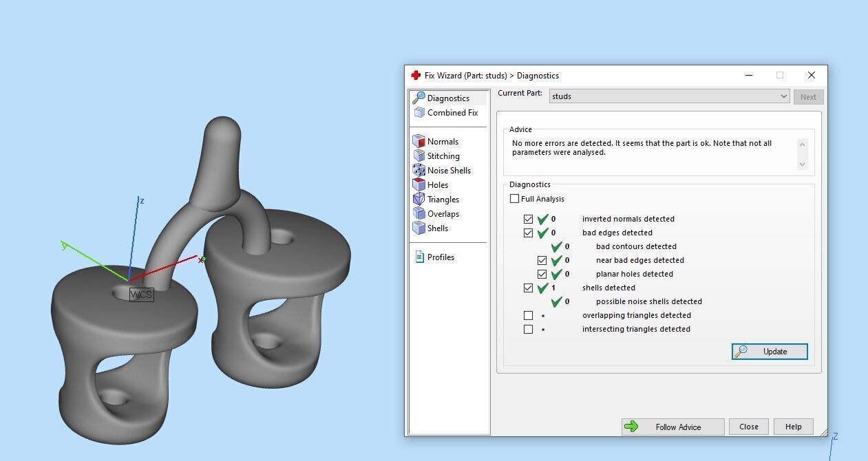Click the Overlaps cube icon

419,213
